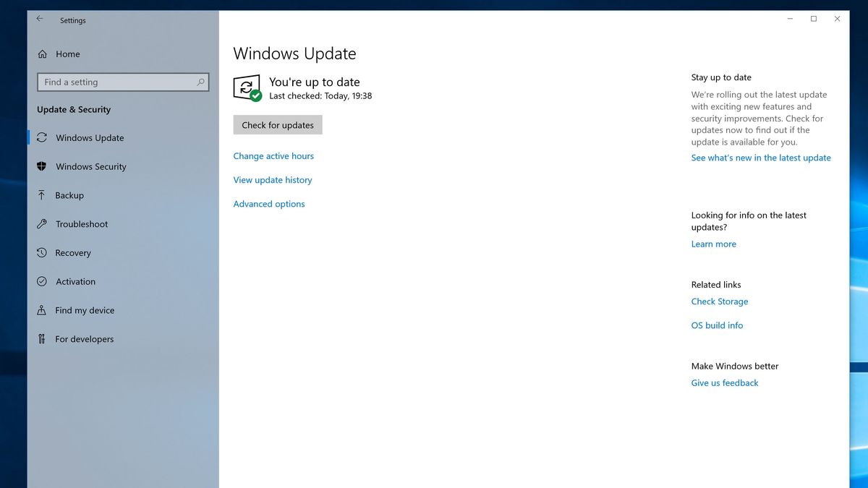
Task: Click inside the Find a setting search box
Action: [123, 82]
